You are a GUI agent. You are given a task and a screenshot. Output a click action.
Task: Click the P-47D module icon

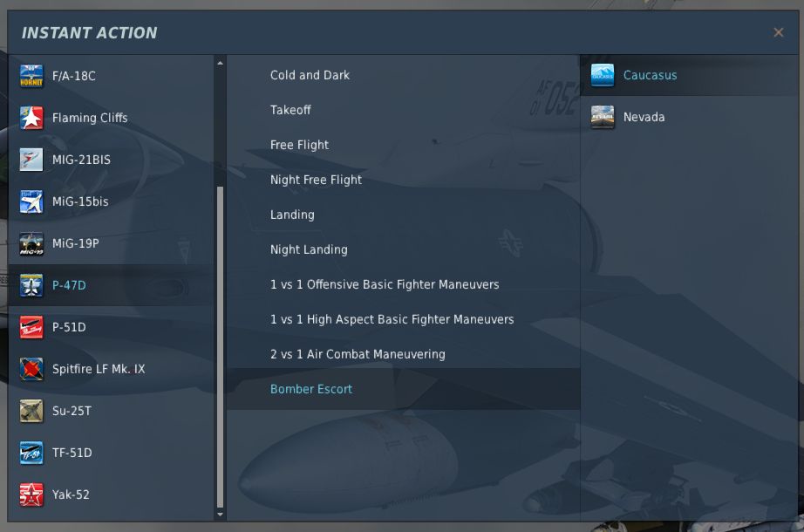pyautogui.click(x=31, y=285)
